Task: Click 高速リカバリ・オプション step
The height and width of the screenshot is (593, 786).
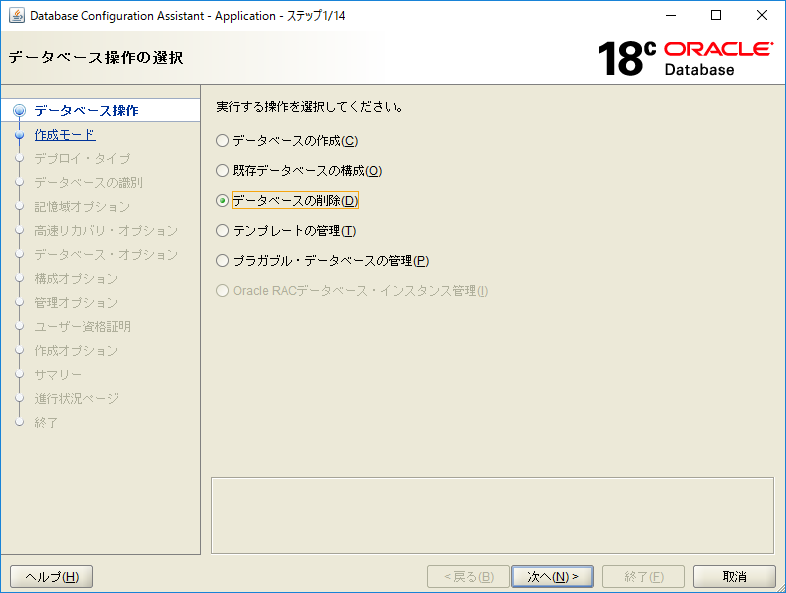Action: [x=106, y=231]
